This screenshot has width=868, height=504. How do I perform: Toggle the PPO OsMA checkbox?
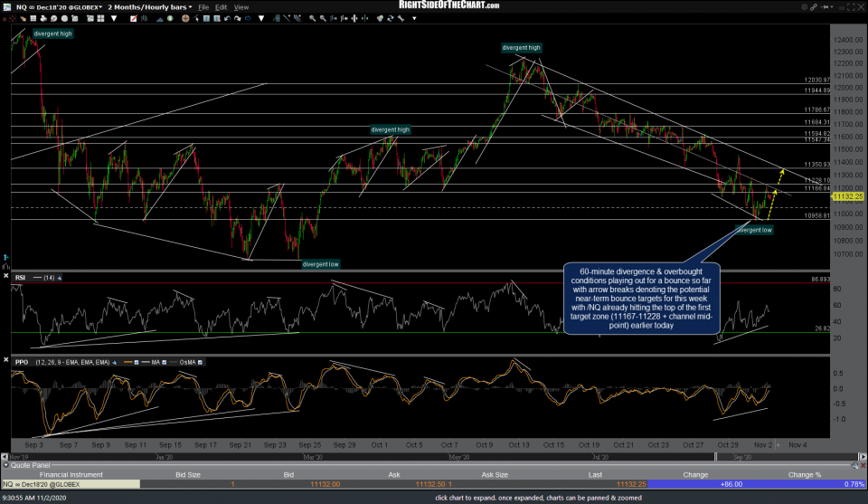pyautogui.click(x=200, y=362)
